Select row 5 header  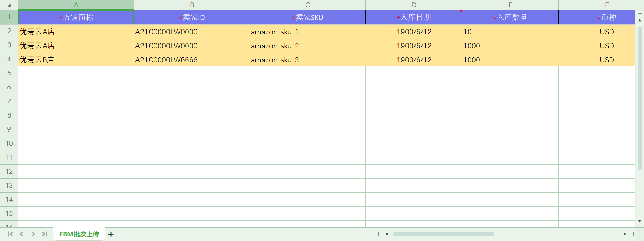click(9, 73)
